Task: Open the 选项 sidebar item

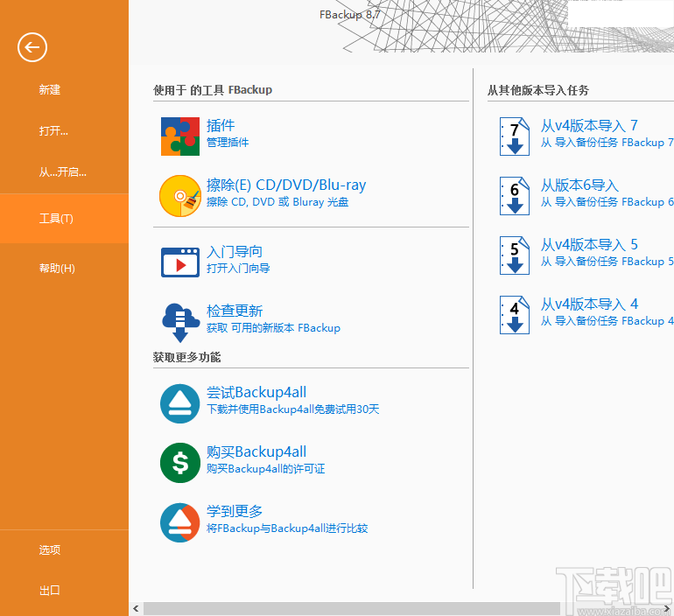Action: tap(50, 549)
